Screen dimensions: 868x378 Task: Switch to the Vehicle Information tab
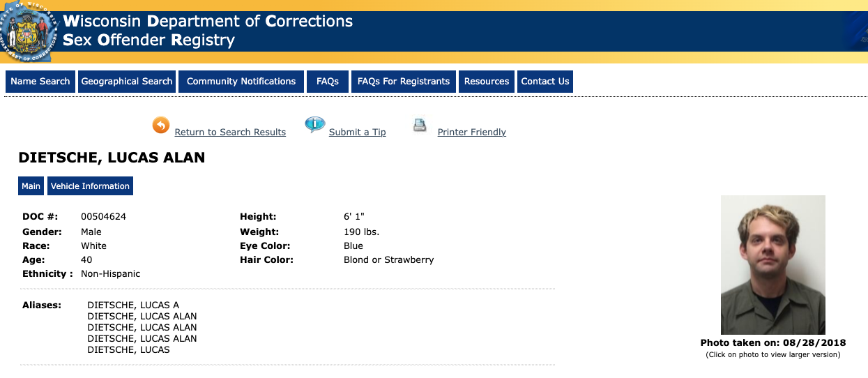click(x=90, y=186)
